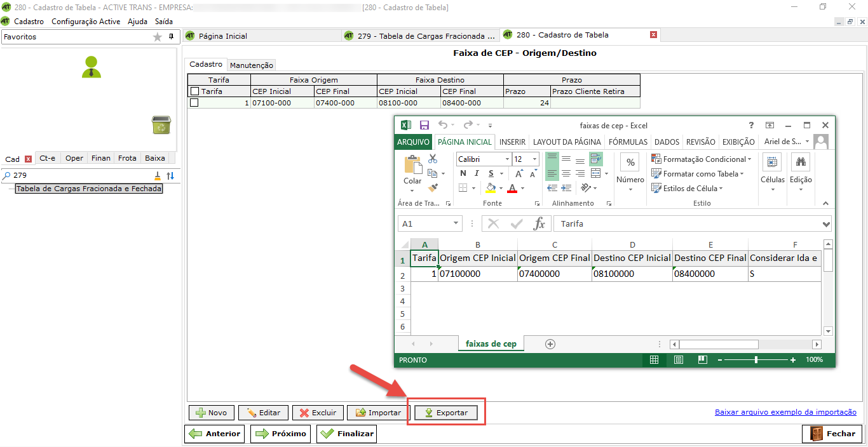The width and height of the screenshot is (868, 447).
Task: Click the Finalizar button
Action: (347, 434)
